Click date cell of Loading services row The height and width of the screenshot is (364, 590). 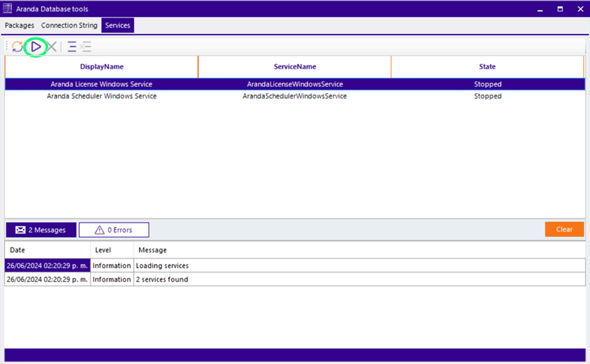(x=47, y=266)
